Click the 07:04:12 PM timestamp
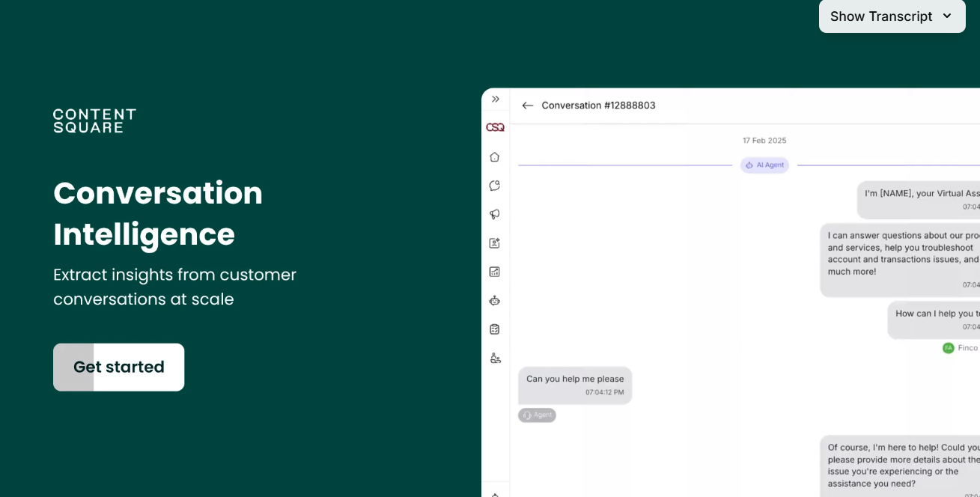Image resolution: width=980 pixels, height=497 pixels. [604, 392]
